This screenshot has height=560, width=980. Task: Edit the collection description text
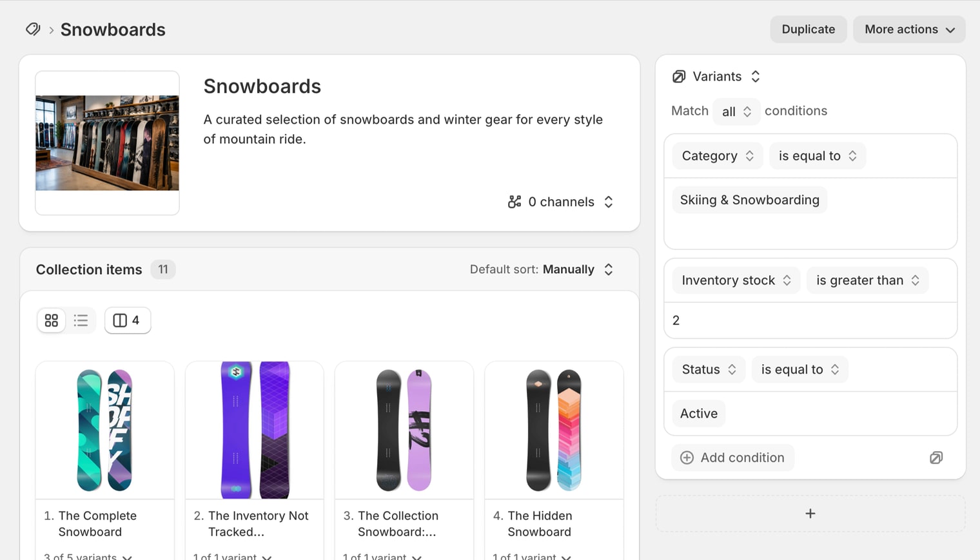pyautogui.click(x=403, y=129)
